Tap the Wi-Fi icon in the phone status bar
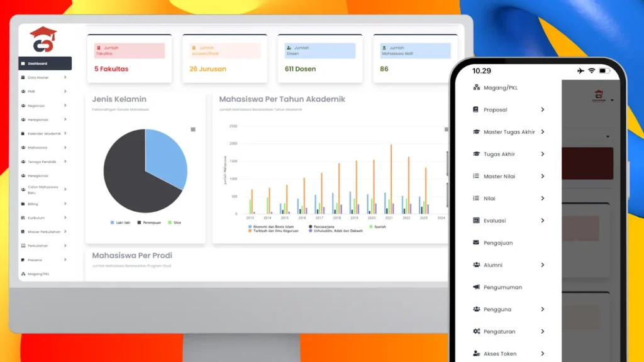This screenshot has width=644, height=362. tap(591, 71)
